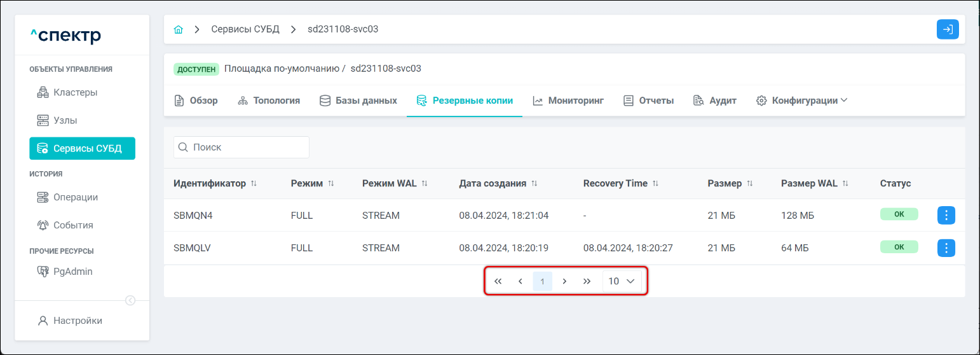Sort by Дата создания sort icon

534,184
